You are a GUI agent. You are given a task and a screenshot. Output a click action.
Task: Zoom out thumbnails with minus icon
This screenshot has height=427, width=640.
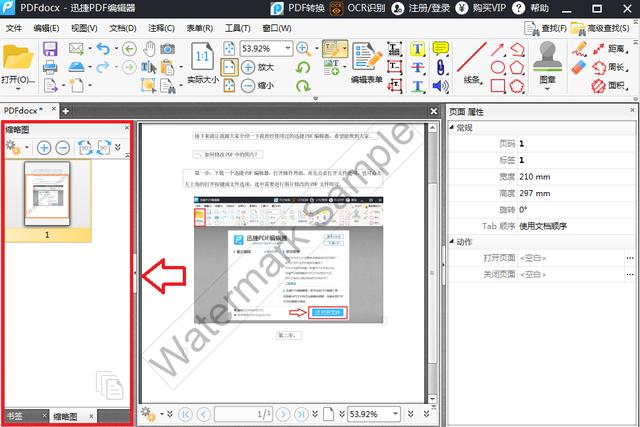[62, 147]
